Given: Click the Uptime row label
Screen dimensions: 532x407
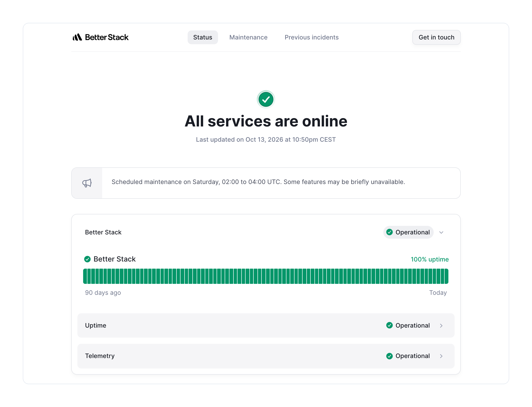Looking at the screenshot, I should [96, 325].
